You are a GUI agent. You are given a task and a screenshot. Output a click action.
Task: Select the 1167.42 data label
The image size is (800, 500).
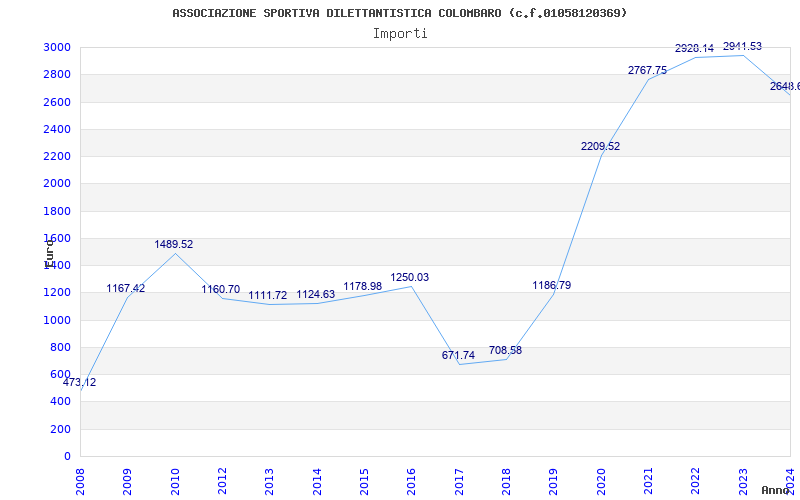click(x=126, y=288)
